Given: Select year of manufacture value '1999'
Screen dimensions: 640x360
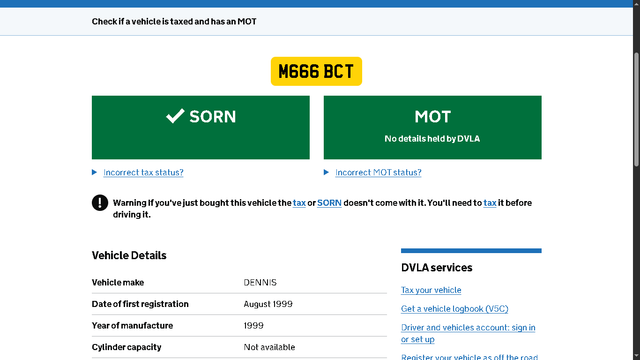Looking at the screenshot, I should (x=253, y=326).
